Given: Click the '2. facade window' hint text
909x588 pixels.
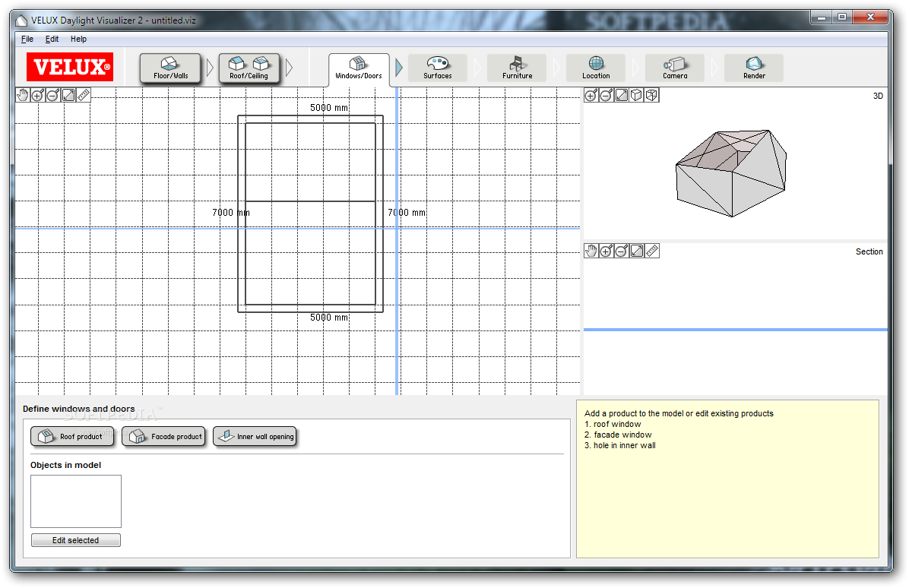Looking at the screenshot, I should pyautogui.click(x=618, y=435).
